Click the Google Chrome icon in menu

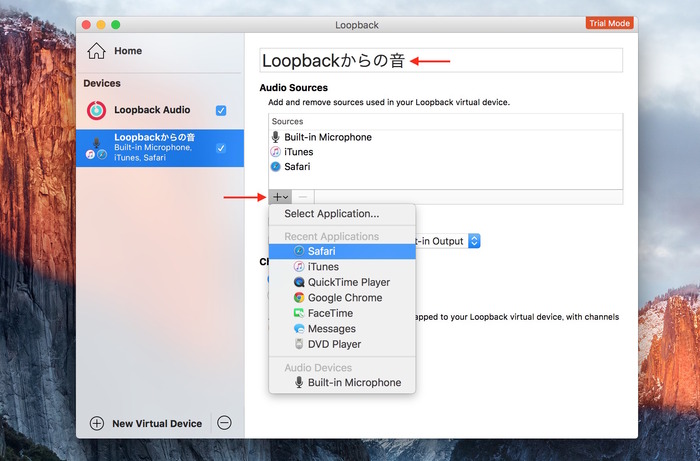[299, 298]
